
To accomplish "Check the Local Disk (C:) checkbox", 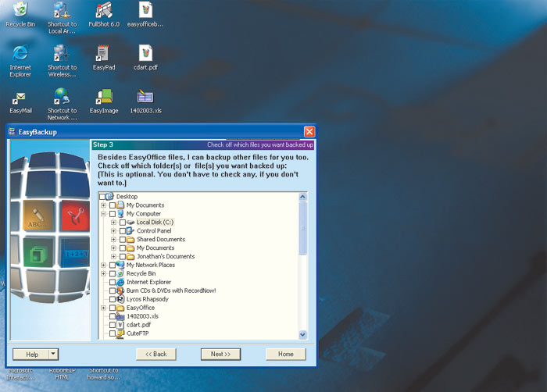I will pos(123,223).
